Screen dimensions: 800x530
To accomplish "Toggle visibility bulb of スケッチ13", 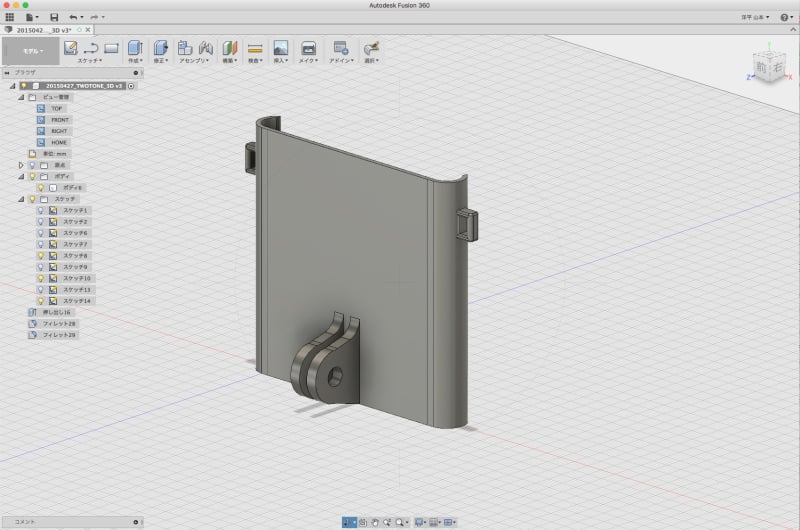I will [x=41, y=290].
